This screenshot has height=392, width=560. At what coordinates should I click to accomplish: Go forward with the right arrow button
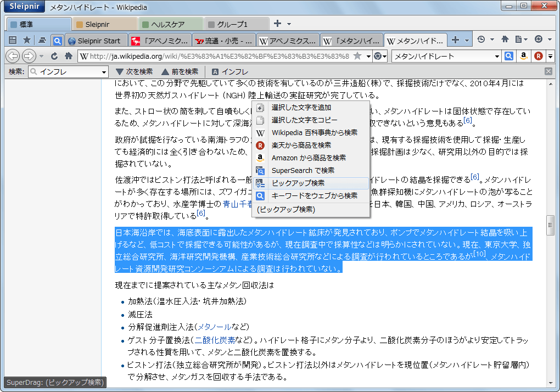29,56
